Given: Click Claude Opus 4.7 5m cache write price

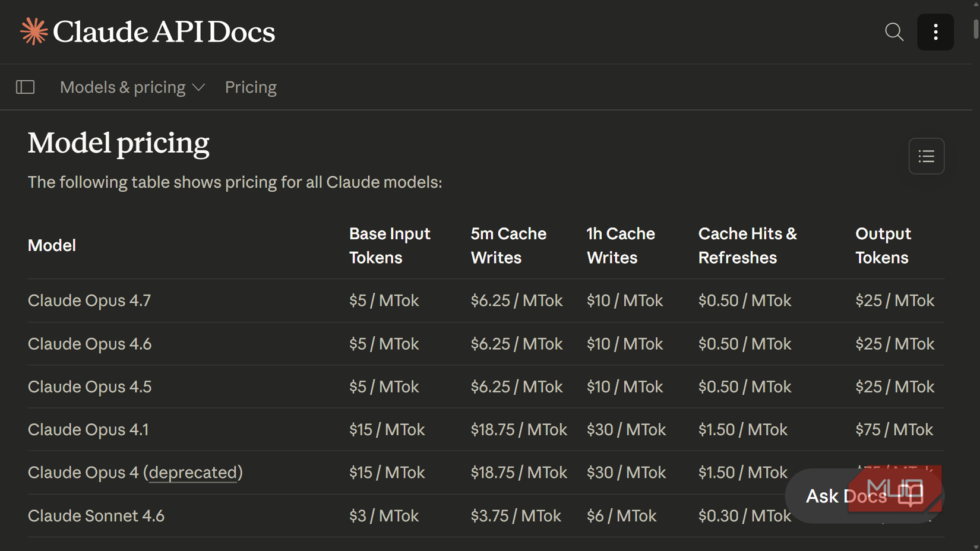Looking at the screenshot, I should (x=517, y=300).
